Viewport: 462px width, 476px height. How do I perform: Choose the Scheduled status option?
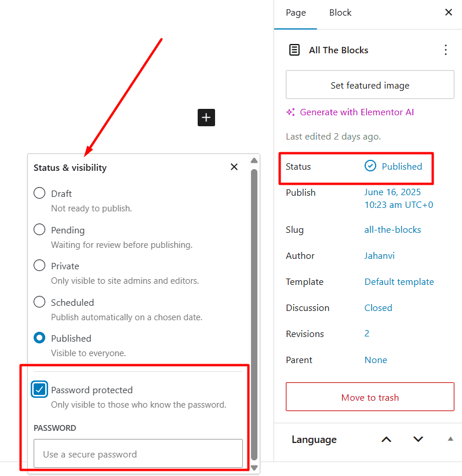click(x=39, y=302)
